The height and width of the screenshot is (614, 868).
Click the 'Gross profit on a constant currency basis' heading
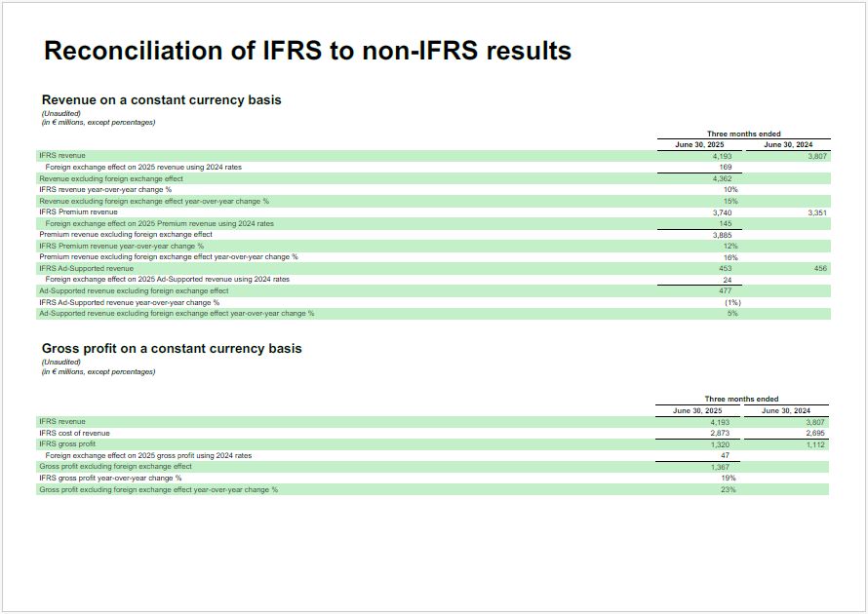coord(172,348)
